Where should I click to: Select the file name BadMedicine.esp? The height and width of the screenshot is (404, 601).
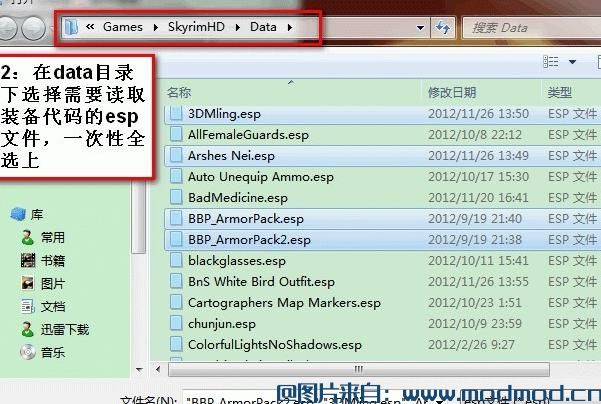pyautogui.click(x=238, y=198)
